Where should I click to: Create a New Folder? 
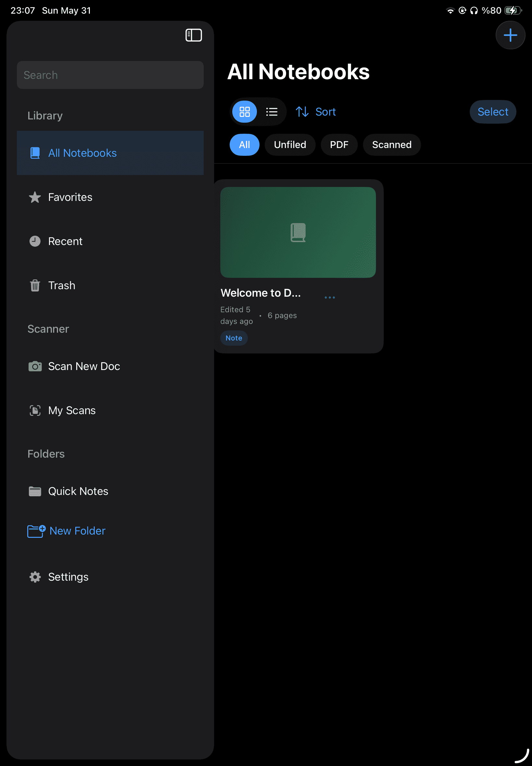pyautogui.click(x=66, y=531)
